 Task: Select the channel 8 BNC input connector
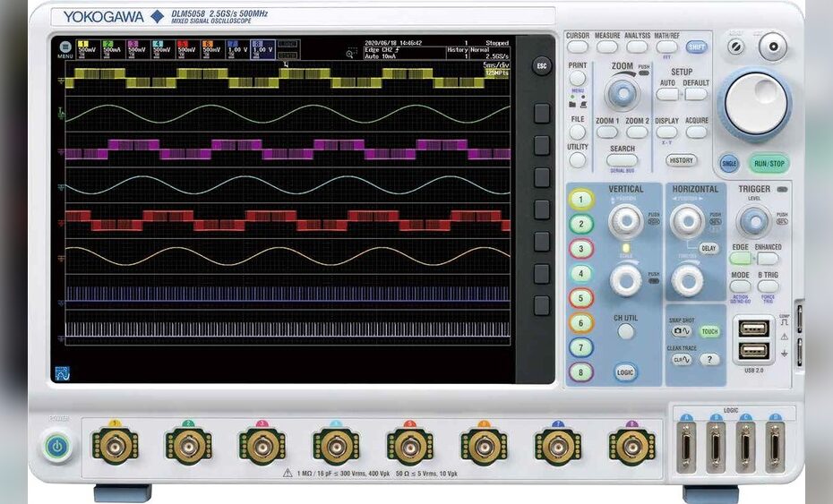coord(631,448)
